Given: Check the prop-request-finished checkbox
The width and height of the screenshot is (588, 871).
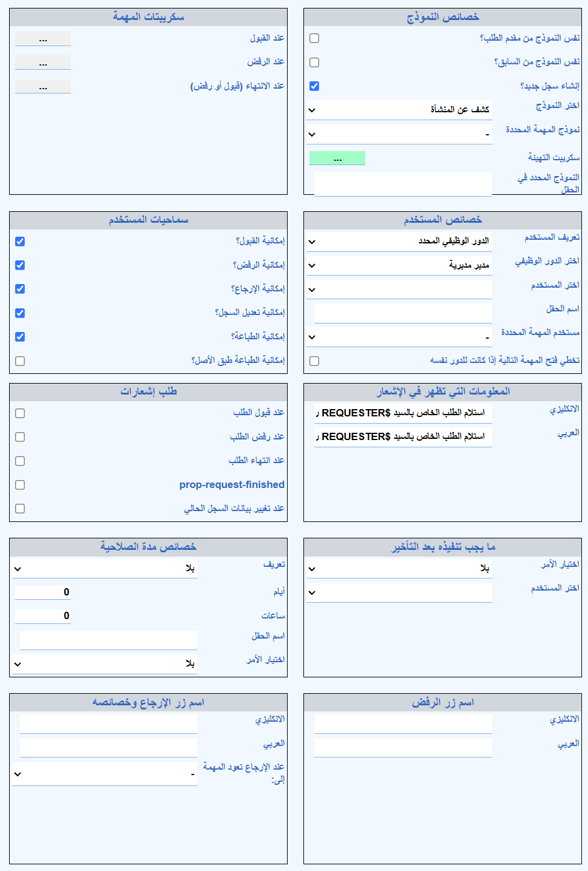Looking at the screenshot, I should pyautogui.click(x=20, y=485).
